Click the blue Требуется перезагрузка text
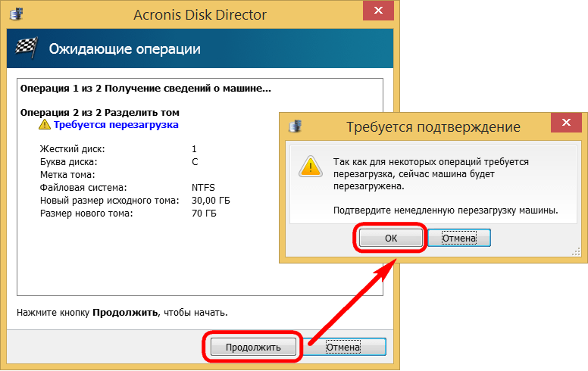This screenshot has width=588, height=371. (117, 124)
